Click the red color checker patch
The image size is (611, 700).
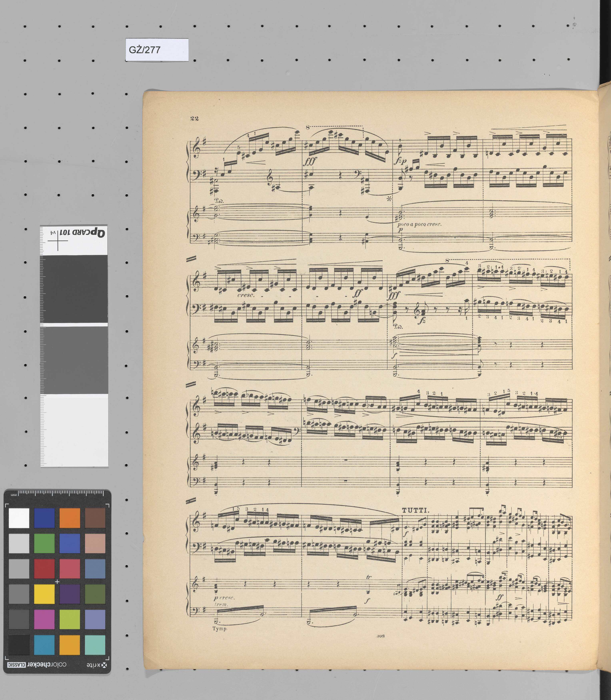coord(44,569)
